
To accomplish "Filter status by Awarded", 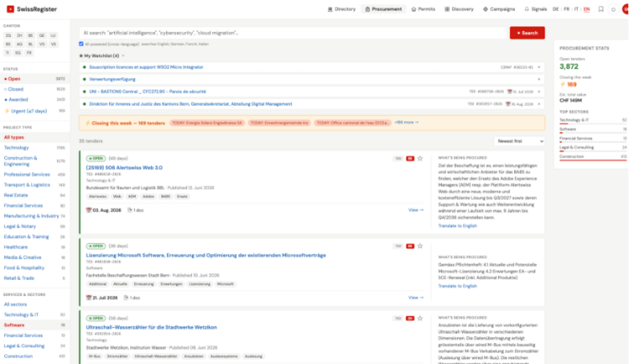I will point(34,100).
